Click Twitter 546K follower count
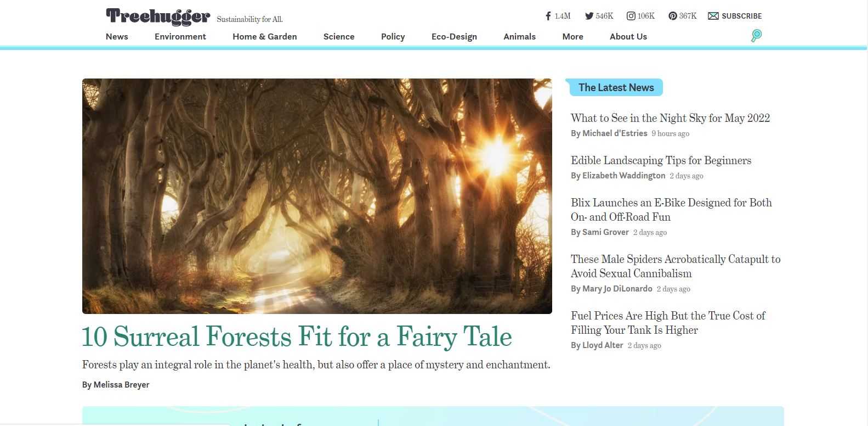The width and height of the screenshot is (868, 426). (604, 16)
